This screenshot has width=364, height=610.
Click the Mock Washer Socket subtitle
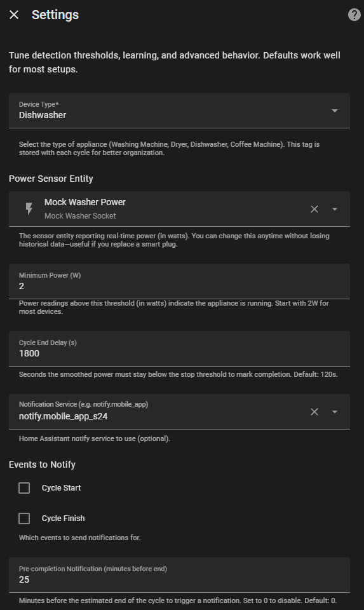(x=80, y=216)
